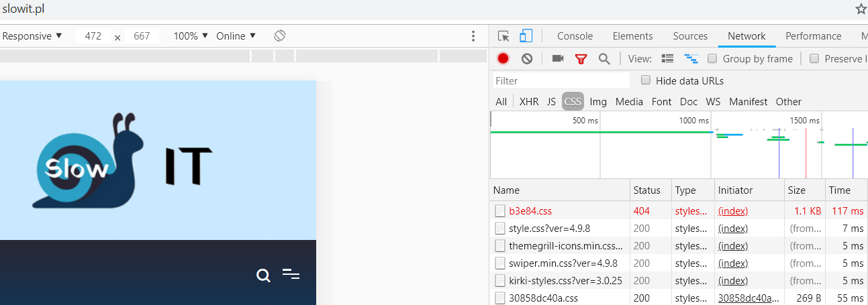Screen dimensions: 868x305
Task: Select the style.css?ver=4.9.8 request
Action: click(x=549, y=228)
